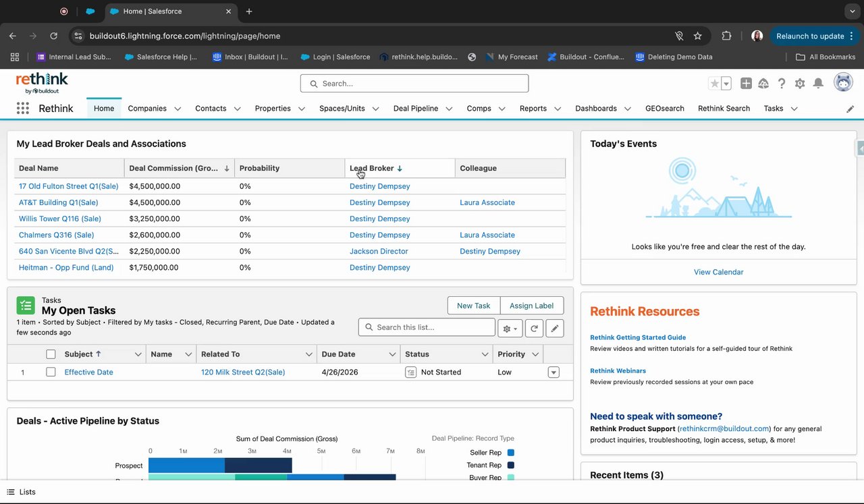Reload the page with browser refresh button

[x=53, y=36]
